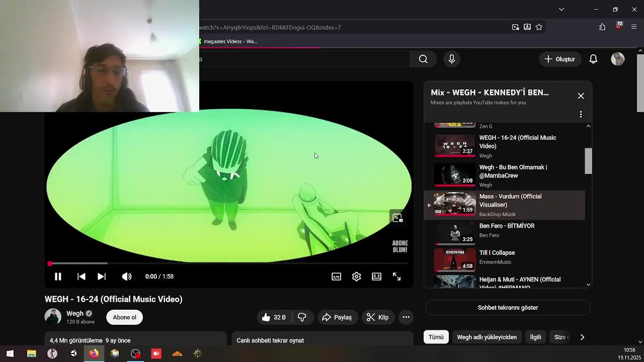The width and height of the screenshot is (644, 362).
Task: Click the Oluştur create button
Action: tap(560, 59)
